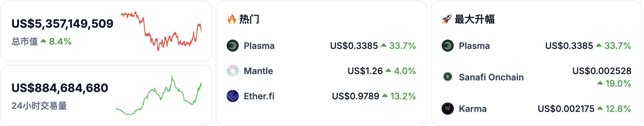Select Sanafi Onchain coin name
644x126 pixels.
pyautogui.click(x=491, y=77)
